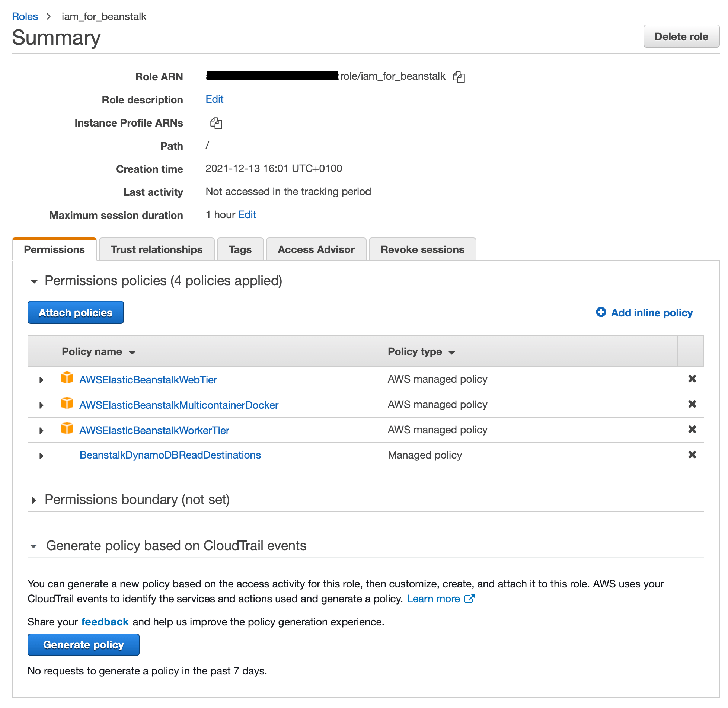728x708 pixels.
Task: Expand the AWSElasticBeanstalkWebTier policy row
Action: (x=41, y=380)
